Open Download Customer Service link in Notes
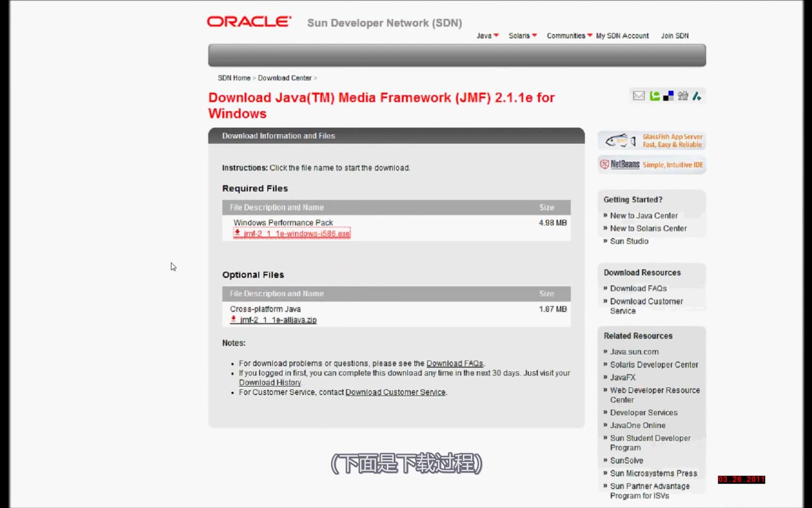The height and width of the screenshot is (508, 812). click(x=395, y=392)
